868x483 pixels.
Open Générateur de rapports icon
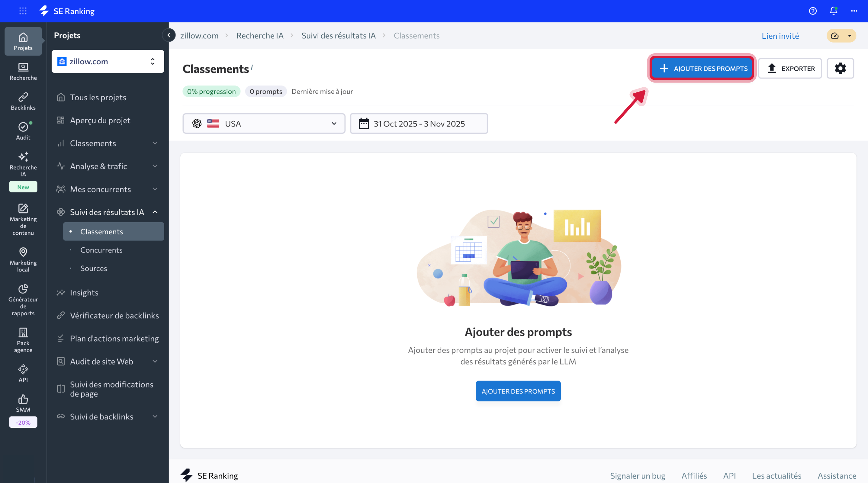click(23, 289)
